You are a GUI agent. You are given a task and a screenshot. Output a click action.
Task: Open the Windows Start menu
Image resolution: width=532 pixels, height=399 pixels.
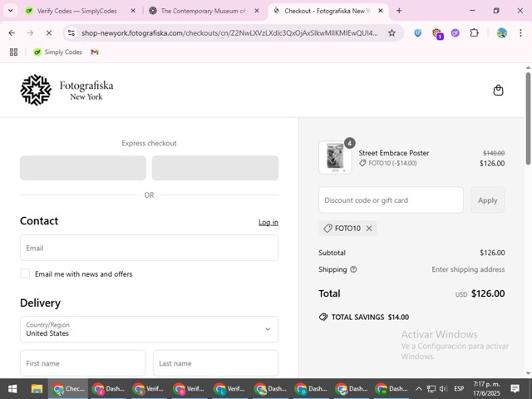pyautogui.click(x=12, y=389)
